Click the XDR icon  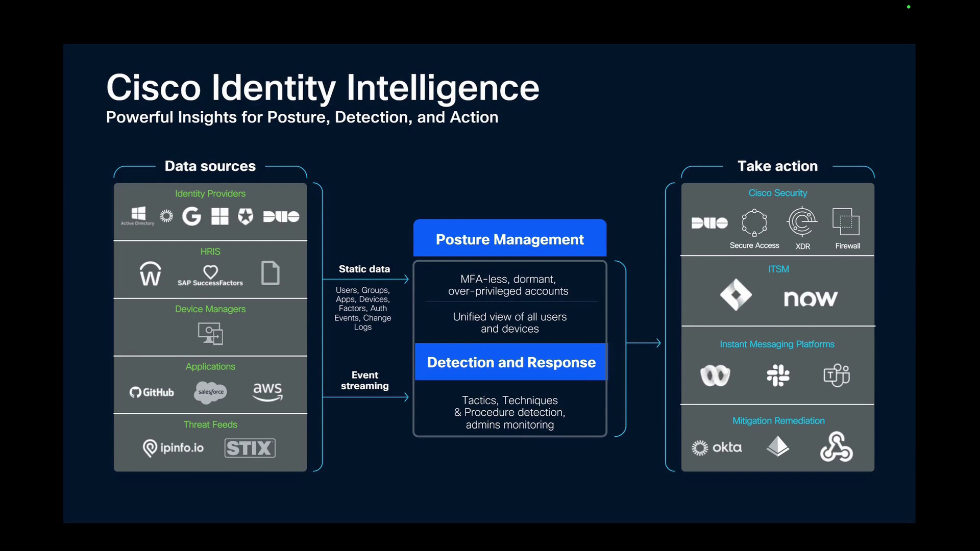tap(802, 221)
